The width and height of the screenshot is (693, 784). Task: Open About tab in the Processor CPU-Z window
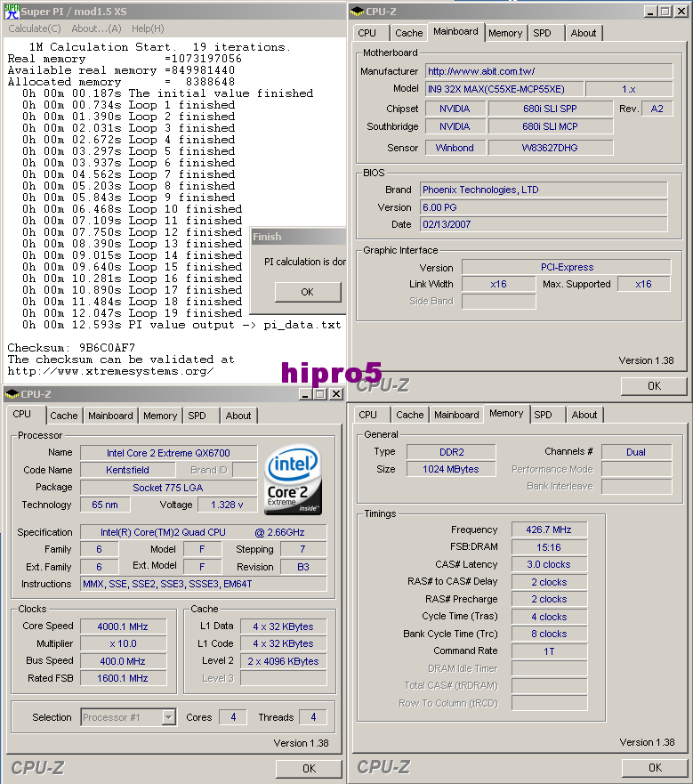pos(238,416)
